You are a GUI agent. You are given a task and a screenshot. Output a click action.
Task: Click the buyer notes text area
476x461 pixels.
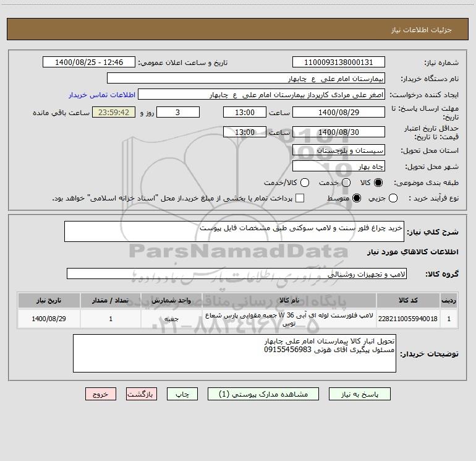(234, 353)
